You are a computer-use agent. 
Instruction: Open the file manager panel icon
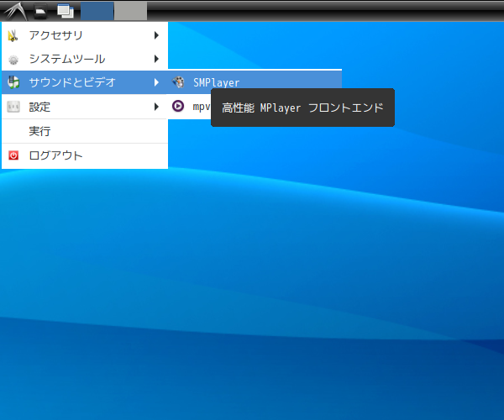pyautogui.click(x=40, y=11)
